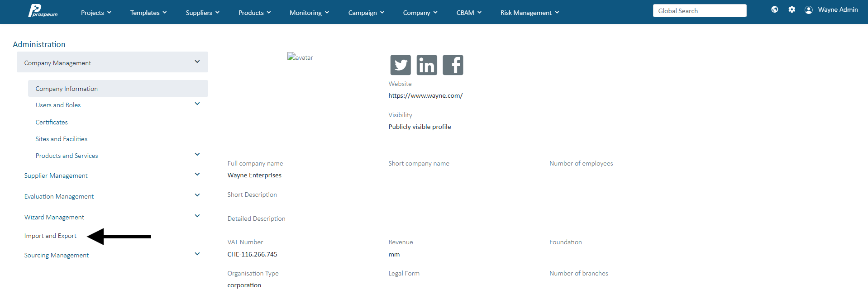Screen dimensions: 868x304
Task: Open the Projects menu
Action: point(96,13)
